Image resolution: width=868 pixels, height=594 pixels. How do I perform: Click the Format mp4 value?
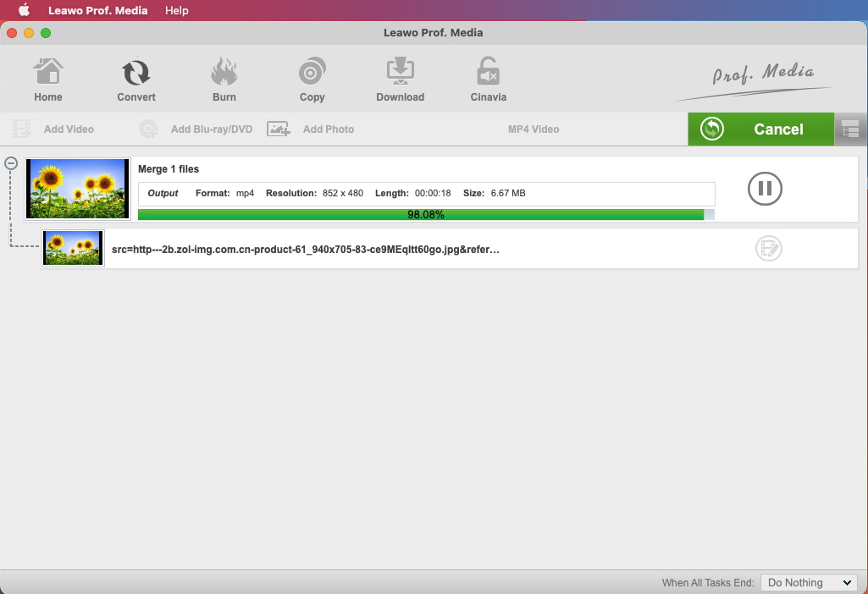(x=246, y=193)
